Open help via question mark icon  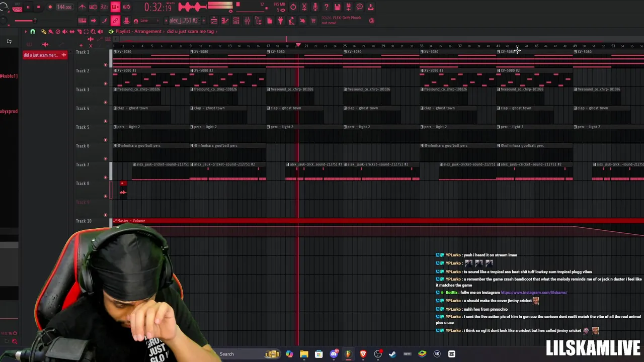click(326, 7)
